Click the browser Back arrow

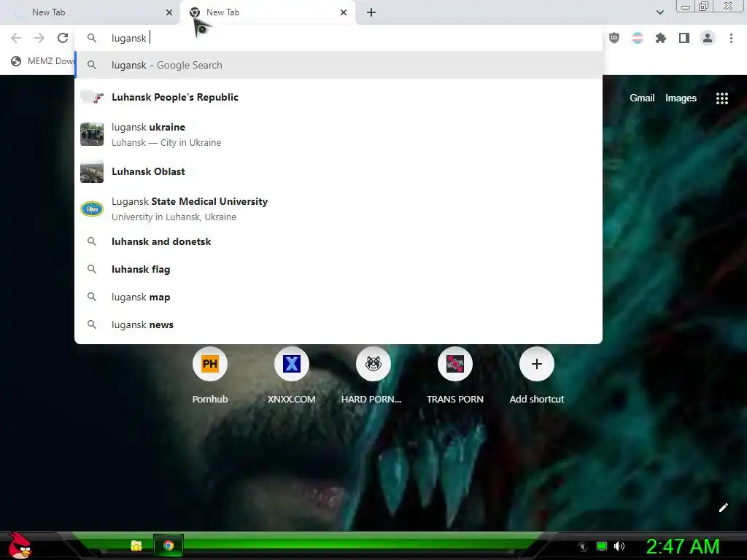point(16,38)
